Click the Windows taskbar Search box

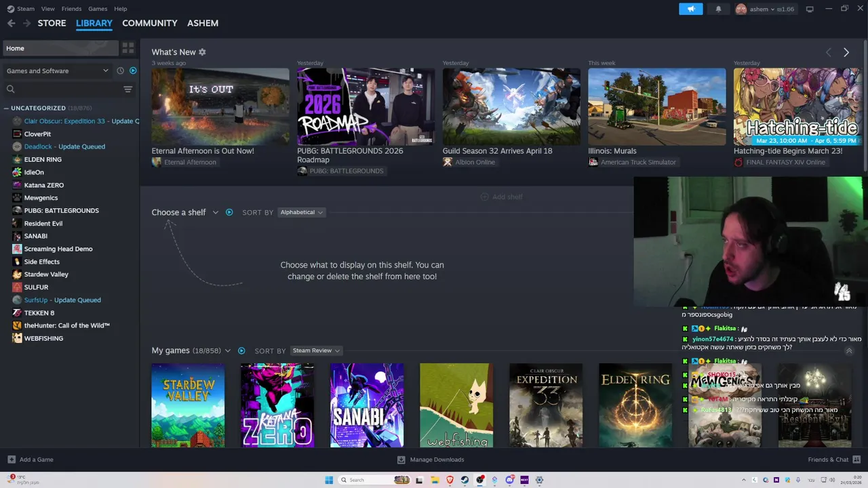(x=374, y=480)
